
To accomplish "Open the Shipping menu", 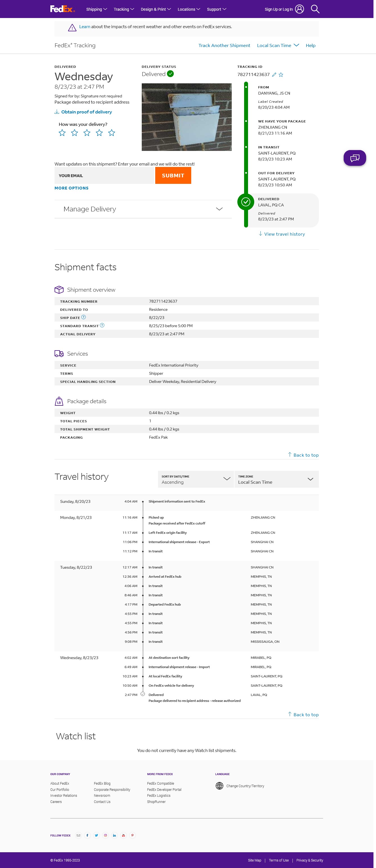I will pos(97,10).
